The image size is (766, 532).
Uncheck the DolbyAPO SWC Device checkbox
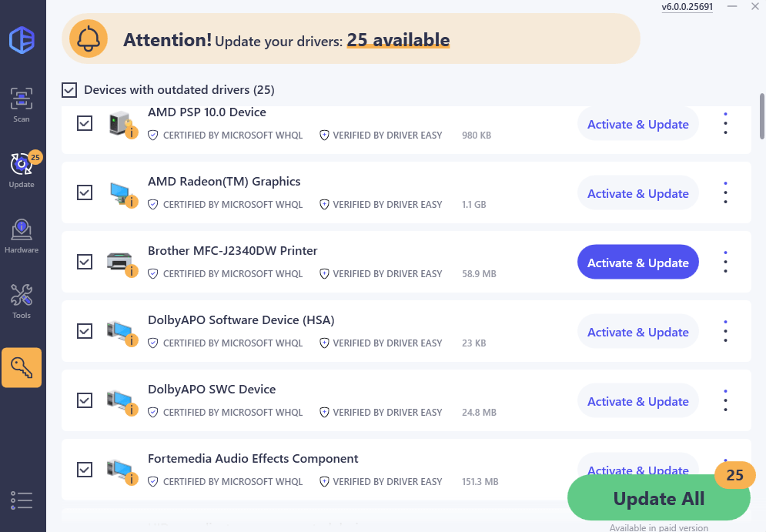click(x=85, y=400)
